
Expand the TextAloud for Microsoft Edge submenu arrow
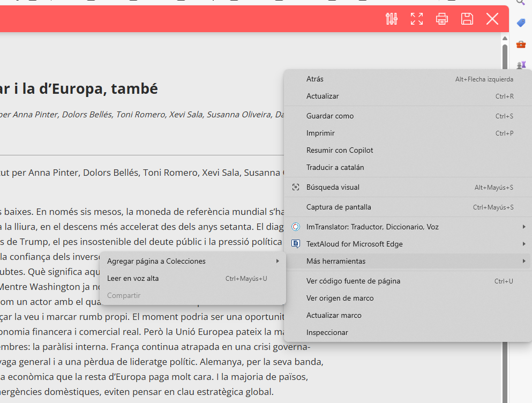click(x=524, y=244)
